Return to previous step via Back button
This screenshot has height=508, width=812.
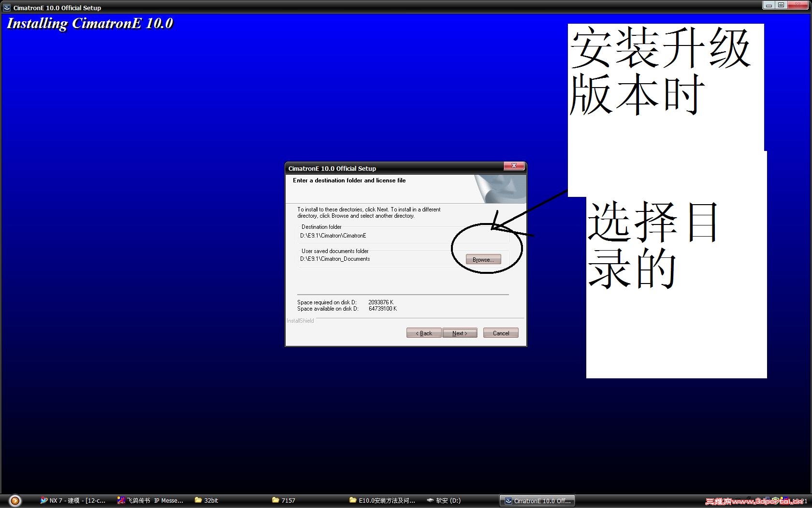(424, 333)
